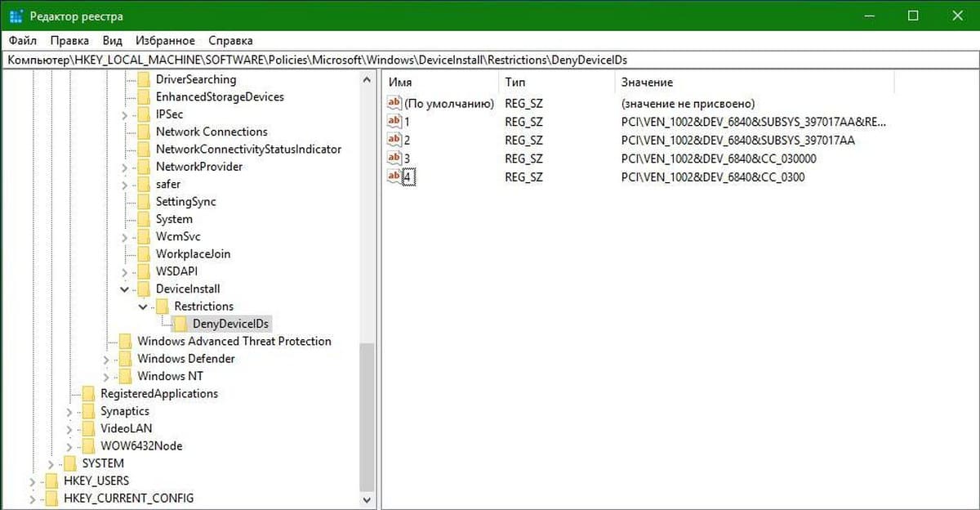
Task: Open the Избранное menu
Action: [x=166, y=40]
